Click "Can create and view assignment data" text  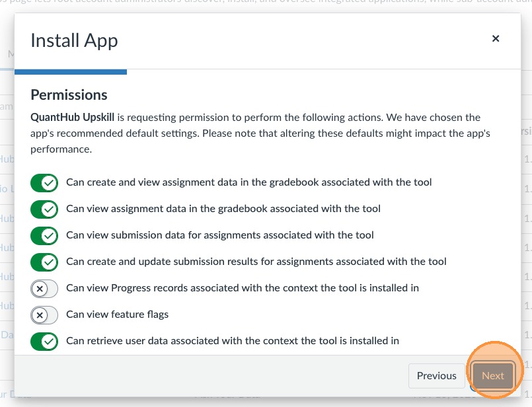(248, 182)
